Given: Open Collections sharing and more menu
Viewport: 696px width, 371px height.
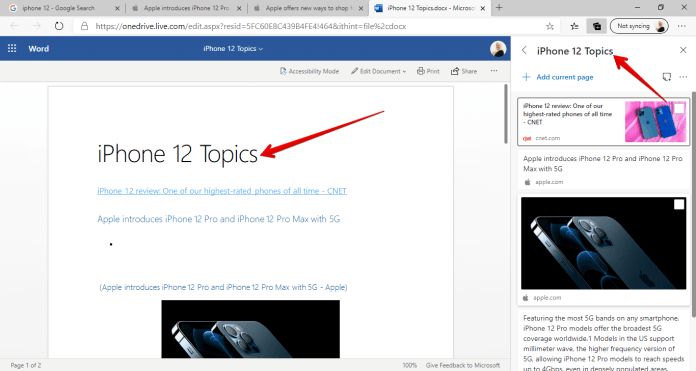Looking at the screenshot, I should [683, 77].
